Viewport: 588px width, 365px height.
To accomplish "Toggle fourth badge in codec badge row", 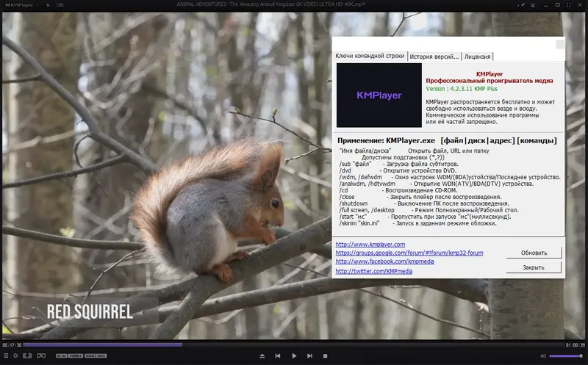I will tap(101, 355).
